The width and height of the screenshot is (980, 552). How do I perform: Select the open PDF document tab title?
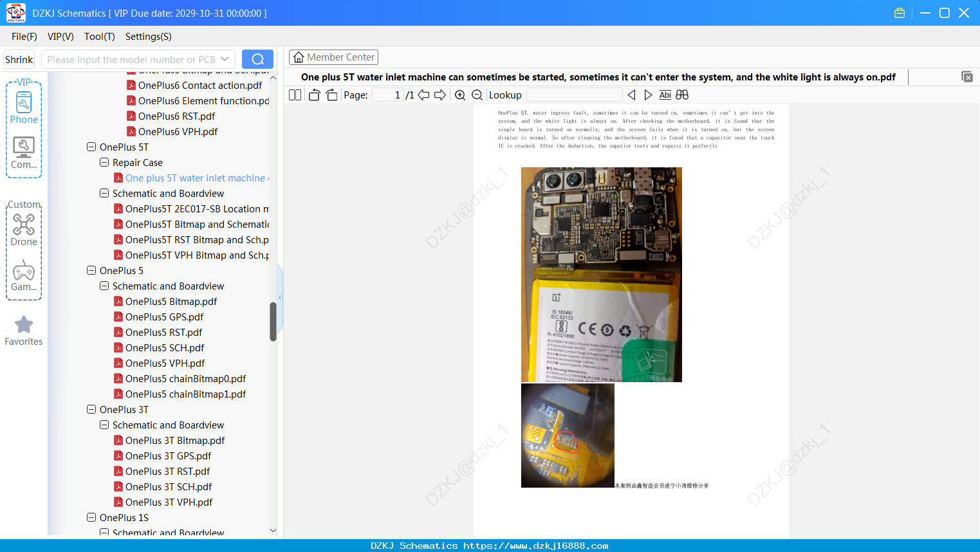tap(598, 77)
